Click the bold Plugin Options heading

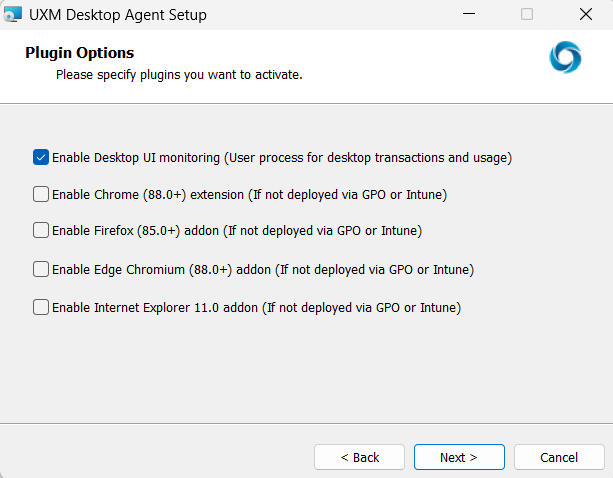click(x=79, y=52)
